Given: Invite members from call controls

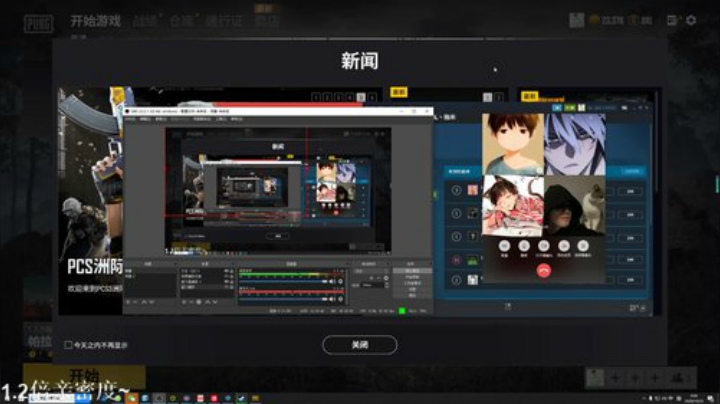Looking at the screenshot, I should coord(583,246).
